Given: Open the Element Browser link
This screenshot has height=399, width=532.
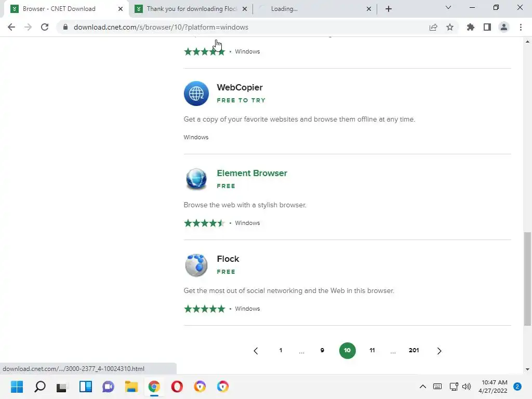Looking at the screenshot, I should coord(252,173).
